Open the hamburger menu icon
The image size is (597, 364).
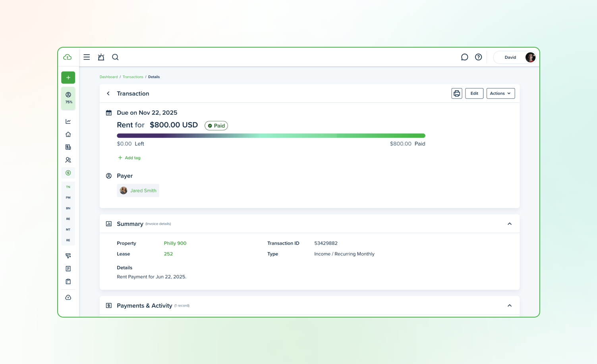[87, 57]
